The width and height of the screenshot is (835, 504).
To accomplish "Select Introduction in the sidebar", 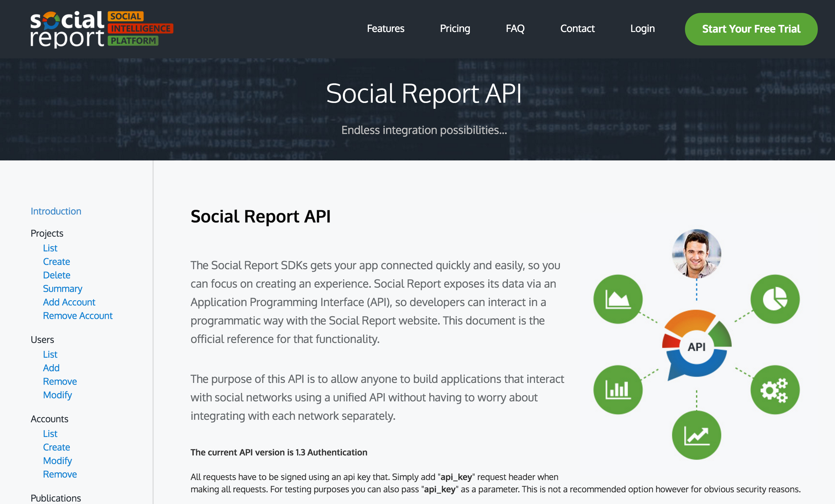I will pyautogui.click(x=56, y=211).
